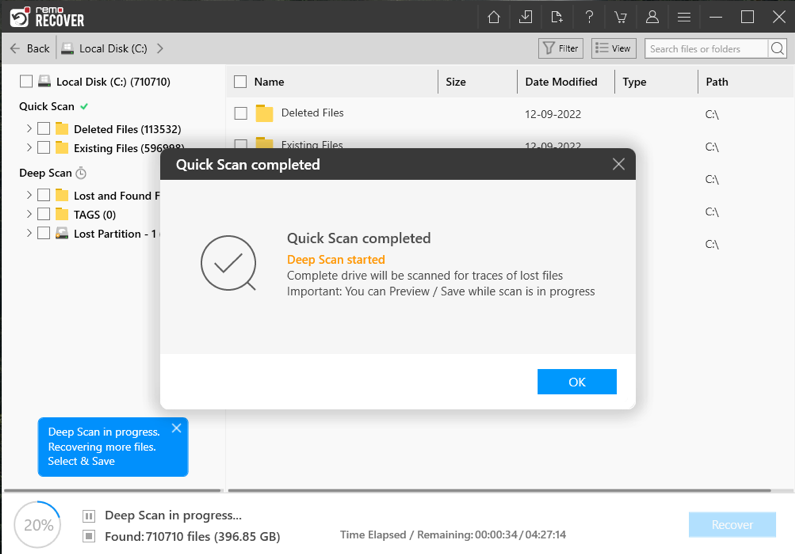Screen dimensions: 795x554
Task: Click the Recover button
Action: tap(732, 525)
